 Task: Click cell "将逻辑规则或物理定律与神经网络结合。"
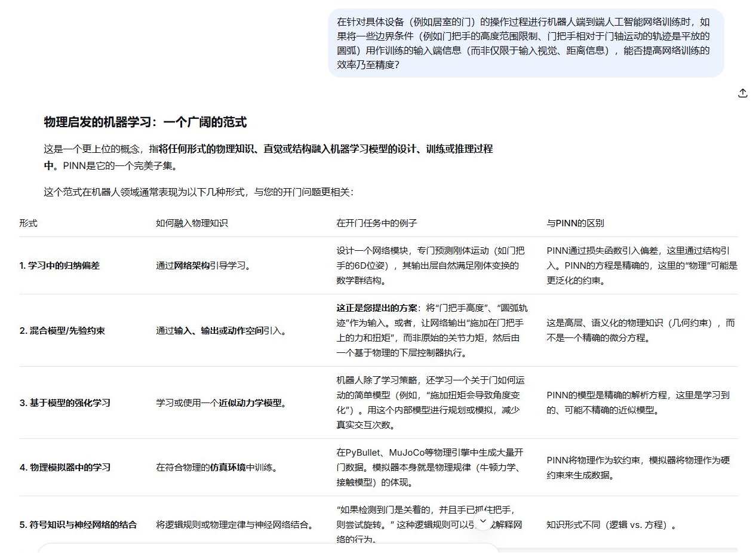pos(235,525)
